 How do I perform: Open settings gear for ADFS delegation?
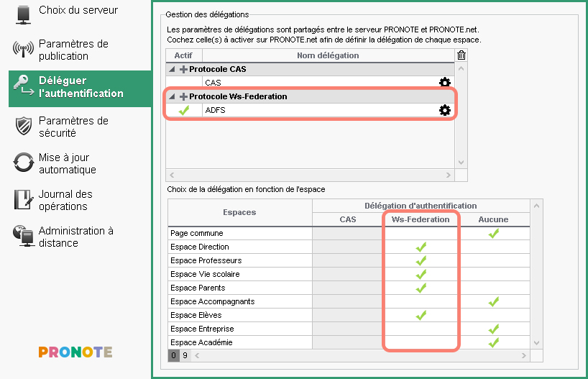point(445,110)
